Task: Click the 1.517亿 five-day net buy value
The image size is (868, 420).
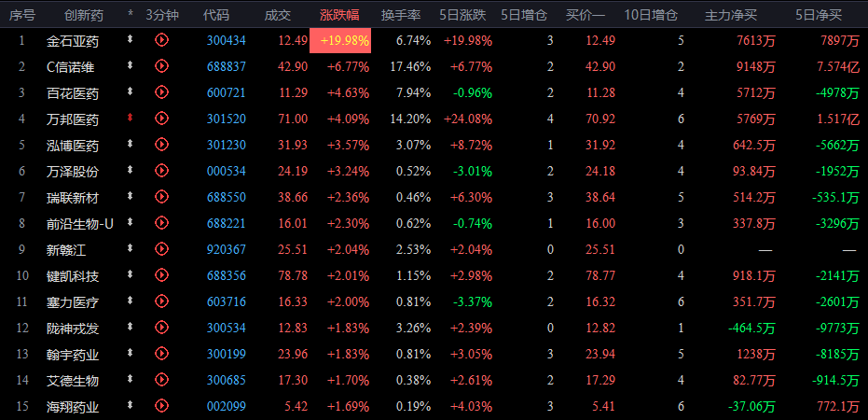Action: 838,119
